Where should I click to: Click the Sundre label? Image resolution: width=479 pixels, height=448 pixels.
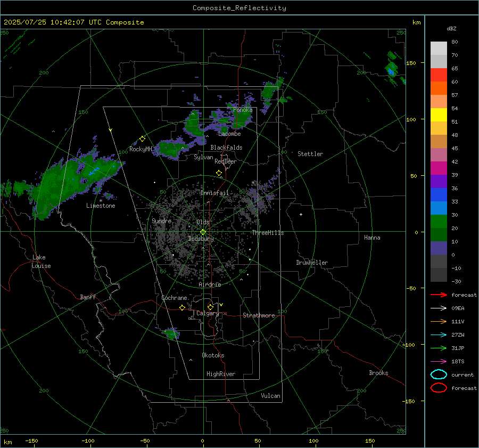pos(161,221)
